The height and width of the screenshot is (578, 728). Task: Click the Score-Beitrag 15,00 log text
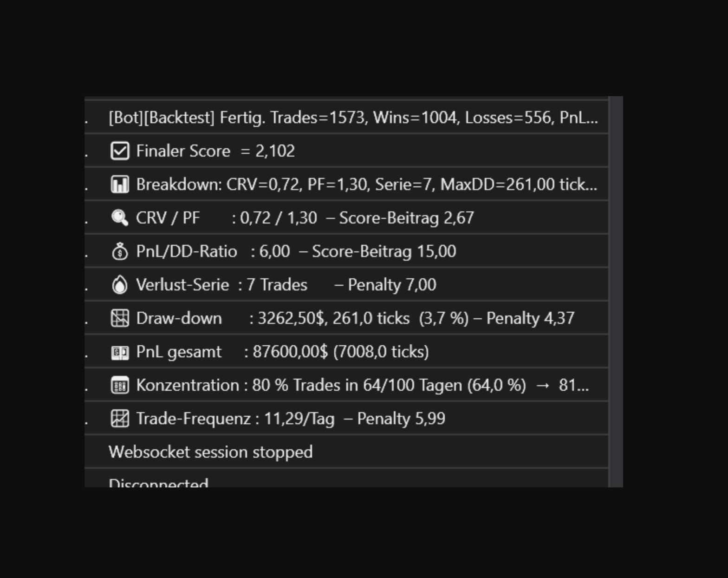(384, 251)
